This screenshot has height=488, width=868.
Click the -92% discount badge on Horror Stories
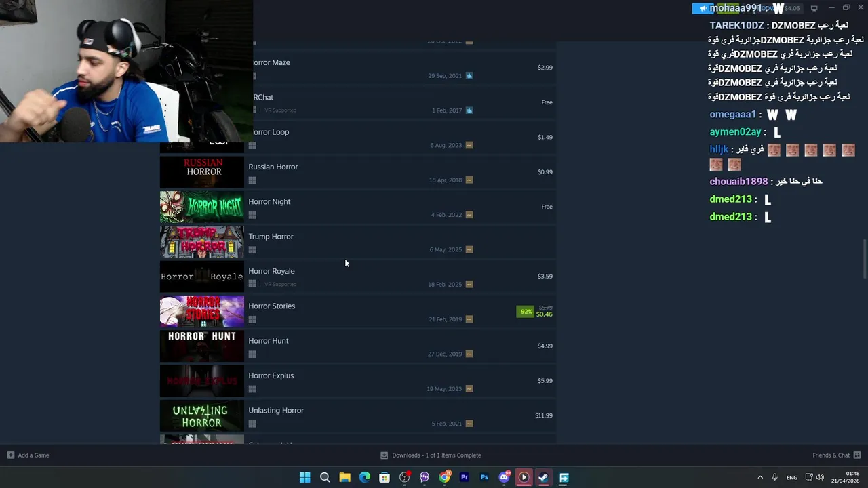coord(526,312)
